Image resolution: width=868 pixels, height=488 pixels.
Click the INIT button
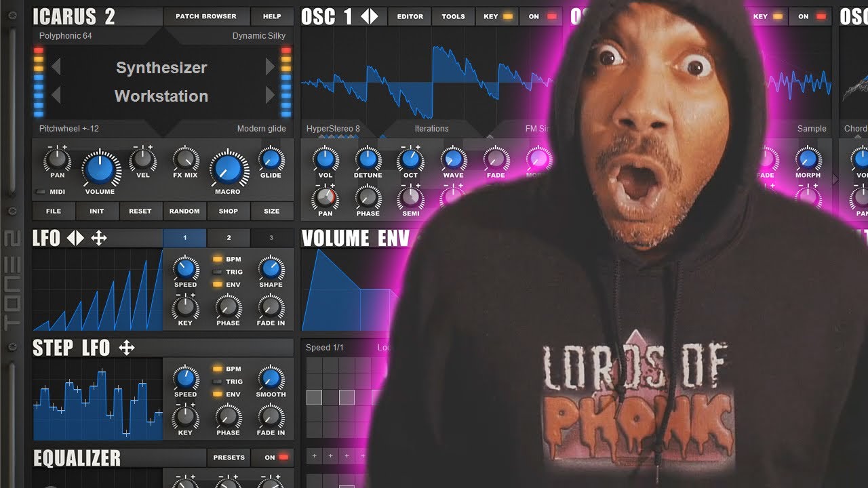pyautogui.click(x=97, y=211)
